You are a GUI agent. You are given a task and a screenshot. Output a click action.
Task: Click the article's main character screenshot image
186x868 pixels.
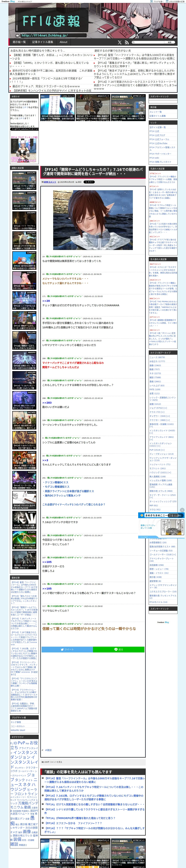[93, 220]
